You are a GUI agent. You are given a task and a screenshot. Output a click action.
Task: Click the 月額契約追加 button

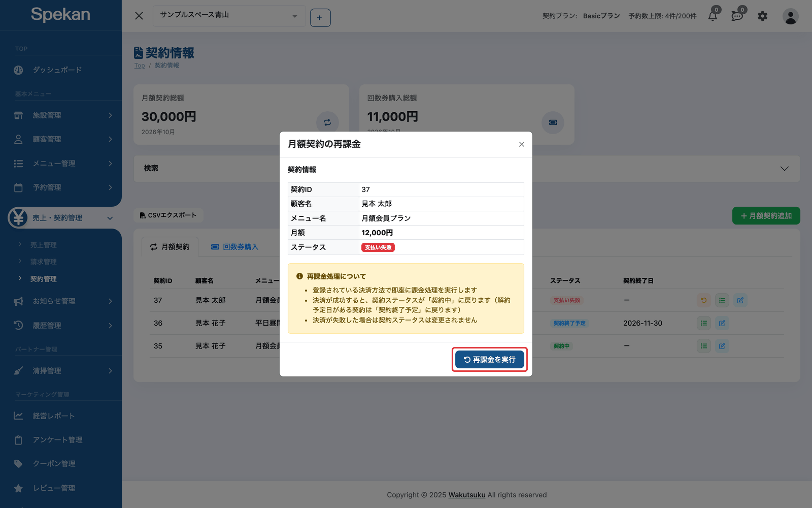(766, 216)
